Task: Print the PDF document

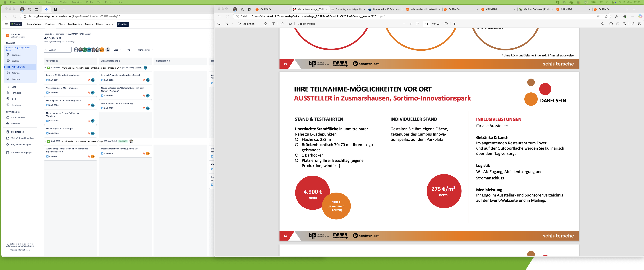Action: click(x=611, y=24)
